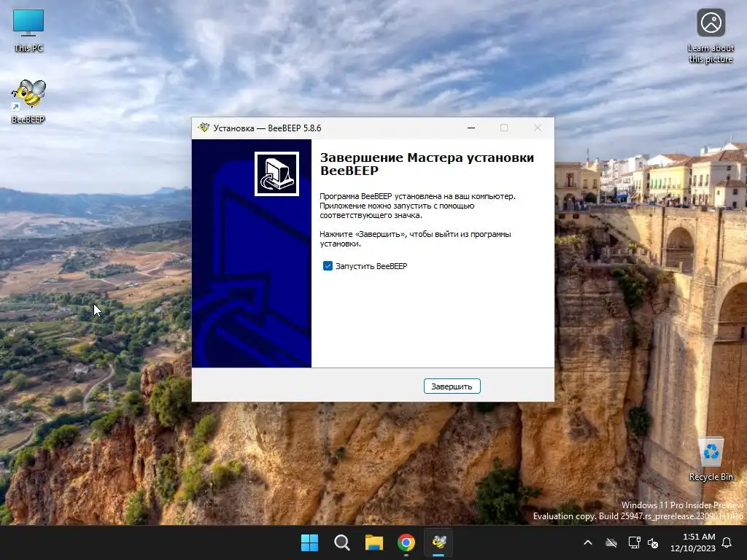Click the Установка — BeeBEEP 5.8.6 title
The image size is (747, 560).
267,128
